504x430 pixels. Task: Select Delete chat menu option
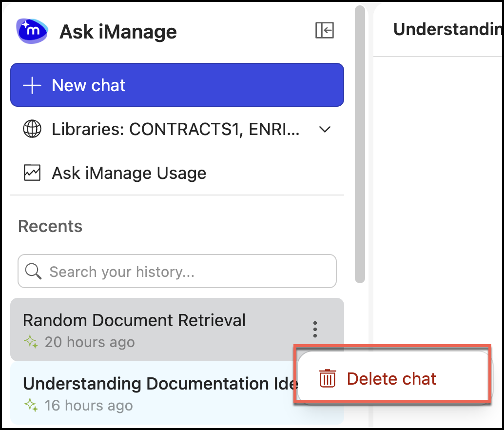click(391, 379)
